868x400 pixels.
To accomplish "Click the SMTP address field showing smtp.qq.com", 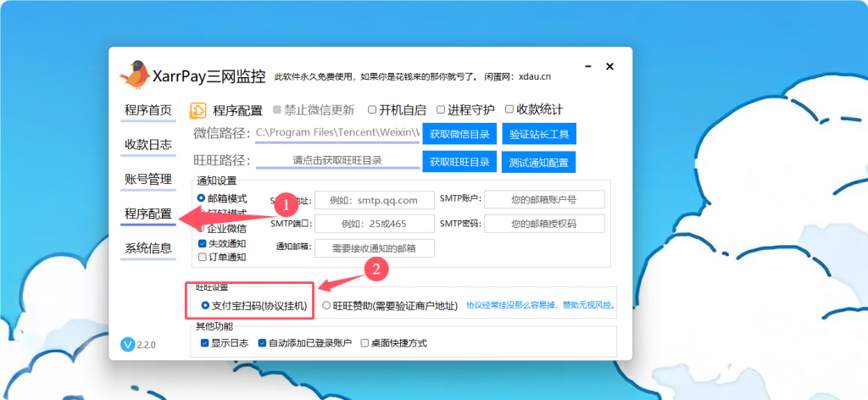I will click(374, 200).
